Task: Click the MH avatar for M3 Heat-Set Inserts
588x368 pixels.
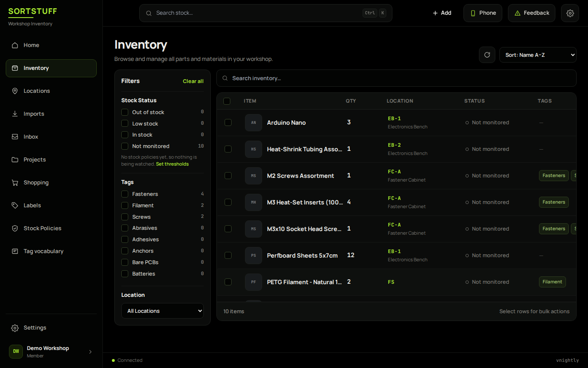Action: [x=254, y=202]
